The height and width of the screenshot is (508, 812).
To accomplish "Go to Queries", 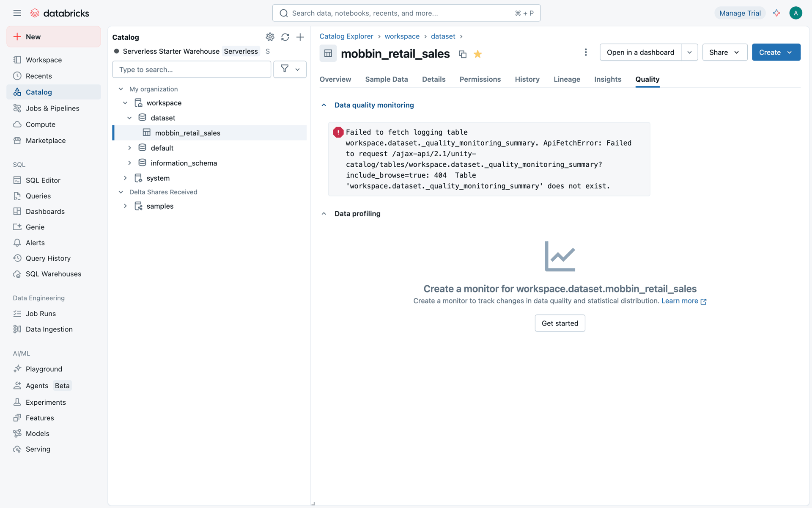I will 54,196.
